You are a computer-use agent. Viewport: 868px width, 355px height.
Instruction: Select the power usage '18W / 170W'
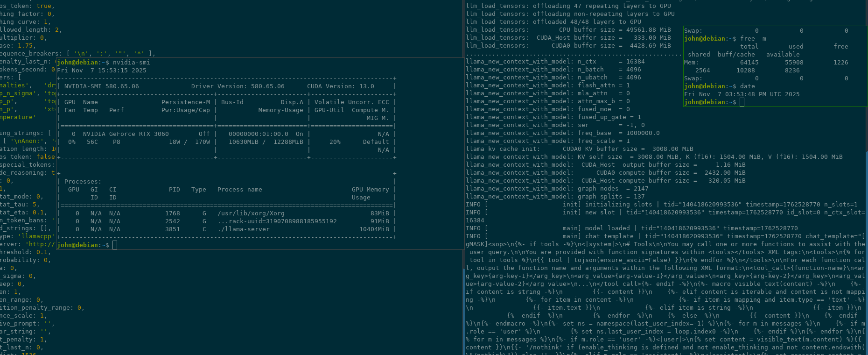[189, 142]
